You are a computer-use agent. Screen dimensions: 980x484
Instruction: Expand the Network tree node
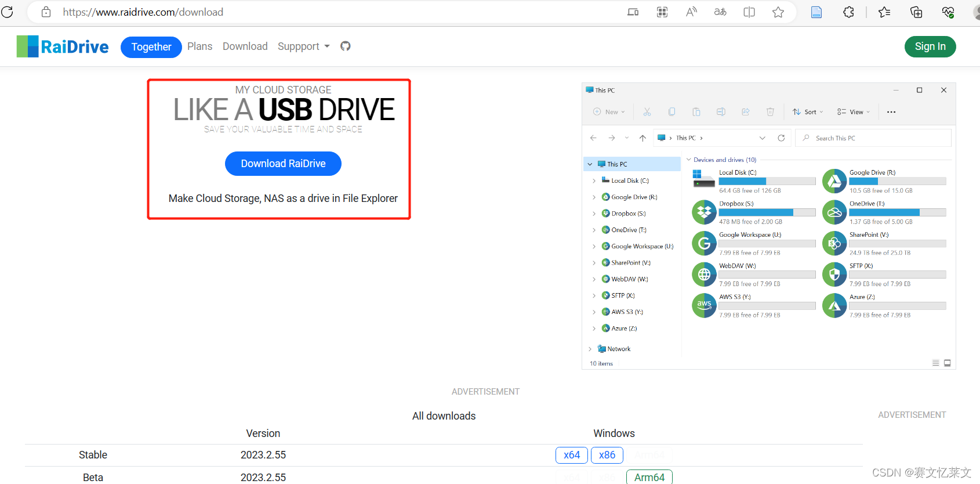590,349
